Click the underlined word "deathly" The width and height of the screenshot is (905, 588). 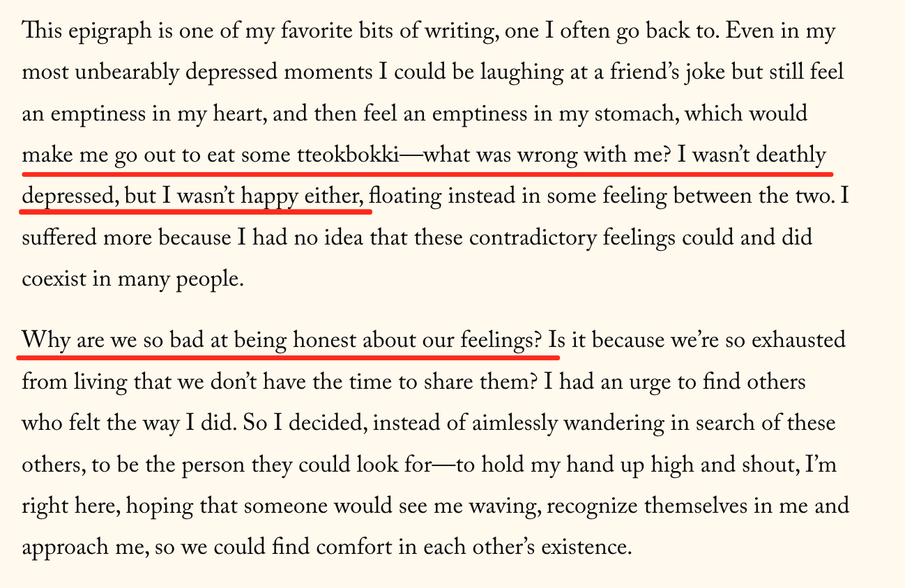[x=791, y=155]
